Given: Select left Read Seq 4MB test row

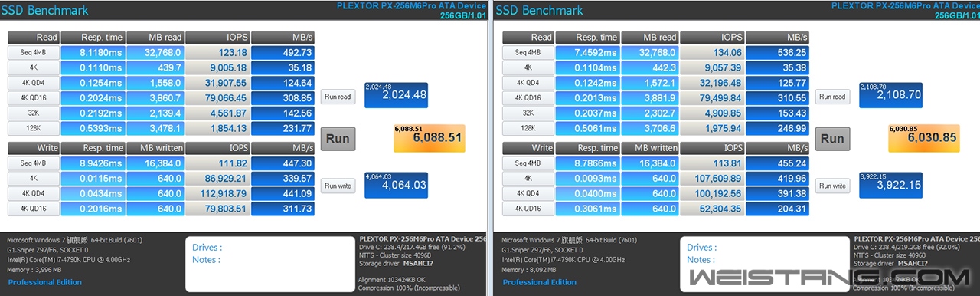Looking at the screenshot, I should click(33, 53).
